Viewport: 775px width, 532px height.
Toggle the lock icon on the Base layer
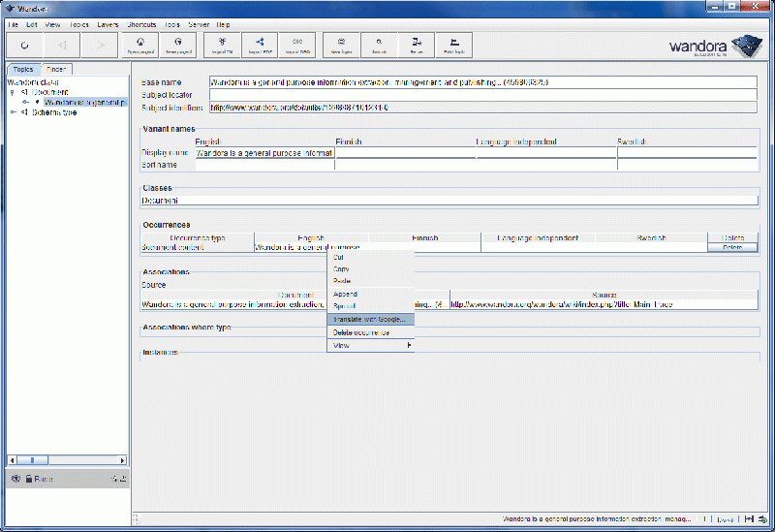(x=29, y=479)
